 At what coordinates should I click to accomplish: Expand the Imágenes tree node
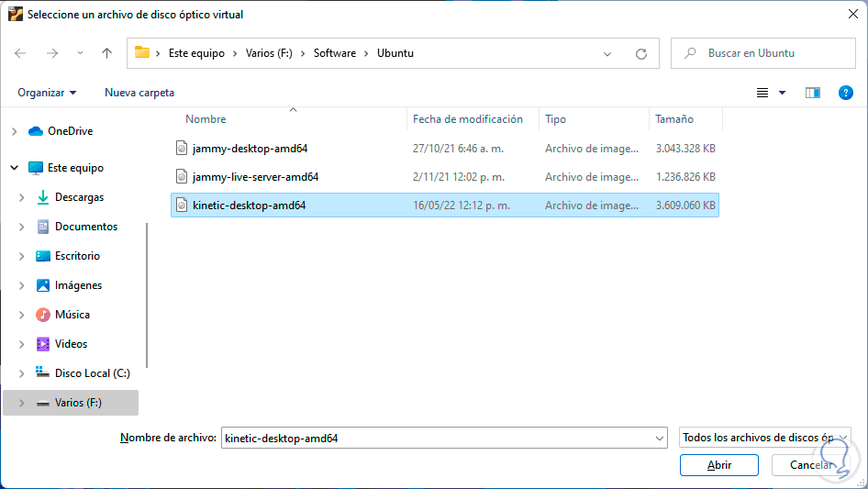point(22,285)
